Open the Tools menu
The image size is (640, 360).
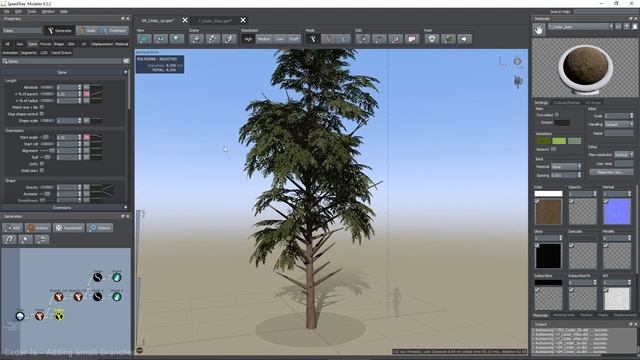32,11
